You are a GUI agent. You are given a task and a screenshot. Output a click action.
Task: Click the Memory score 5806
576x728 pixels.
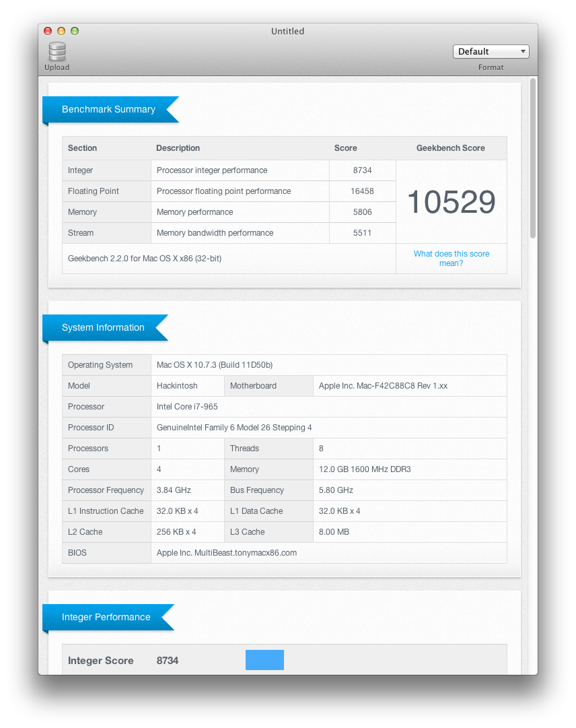pos(362,212)
